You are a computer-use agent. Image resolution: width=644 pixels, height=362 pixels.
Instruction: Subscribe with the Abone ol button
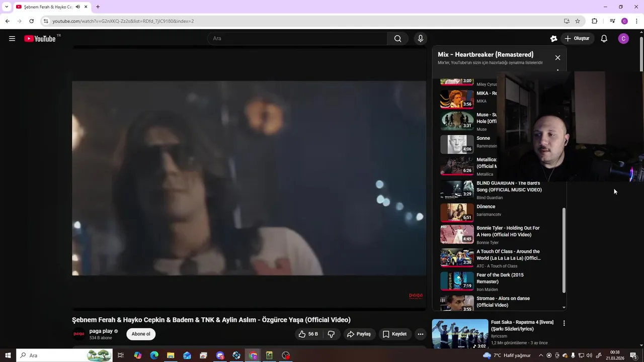tap(141, 334)
